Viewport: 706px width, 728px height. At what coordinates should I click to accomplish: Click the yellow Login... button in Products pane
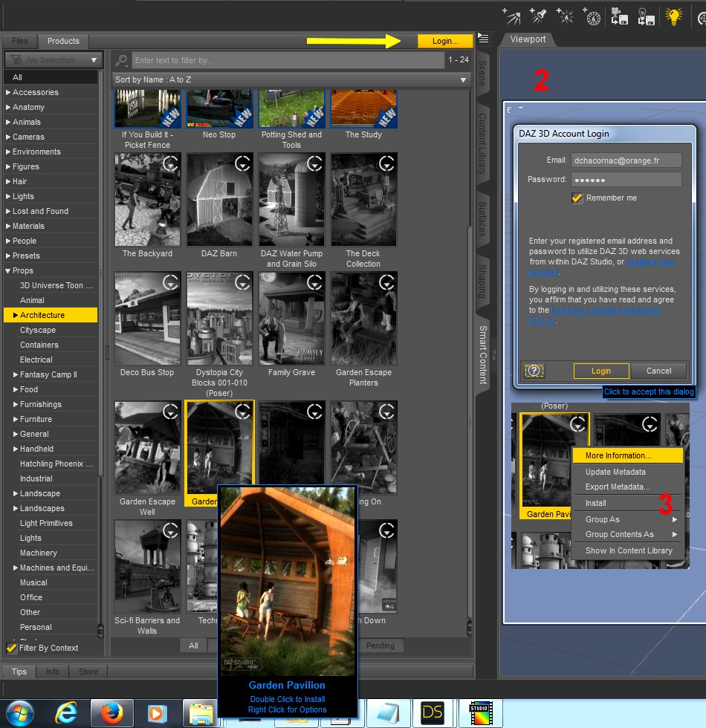[445, 41]
